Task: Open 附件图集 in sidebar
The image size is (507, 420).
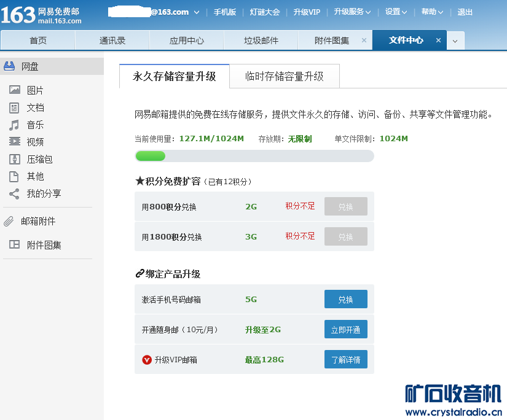Action: point(44,245)
